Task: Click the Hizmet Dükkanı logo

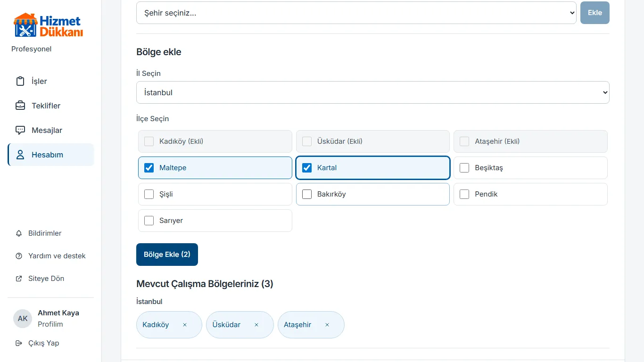Action: point(48,25)
